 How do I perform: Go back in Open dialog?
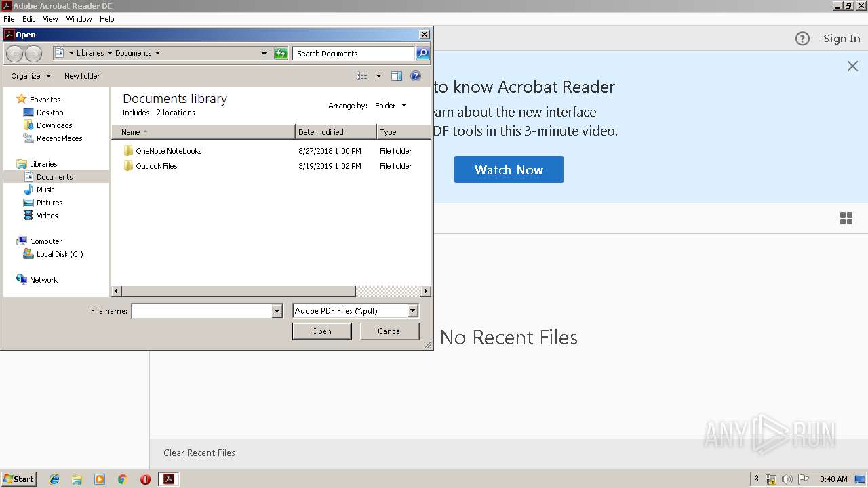click(x=14, y=54)
